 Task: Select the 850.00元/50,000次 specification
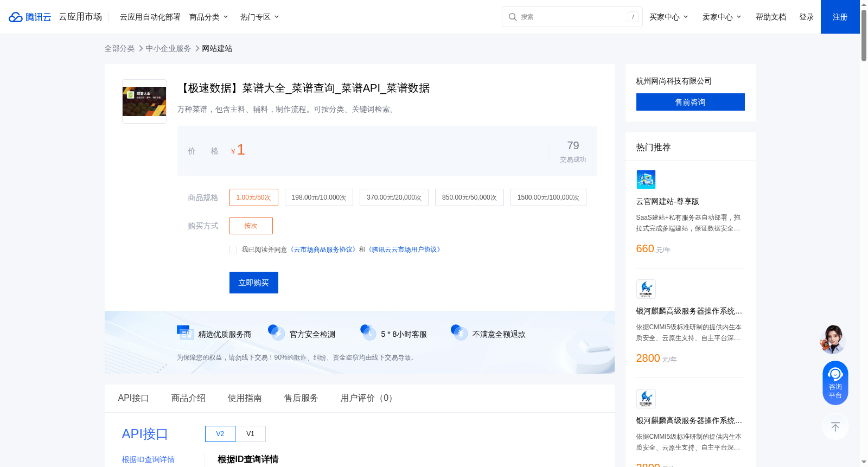[x=469, y=197]
